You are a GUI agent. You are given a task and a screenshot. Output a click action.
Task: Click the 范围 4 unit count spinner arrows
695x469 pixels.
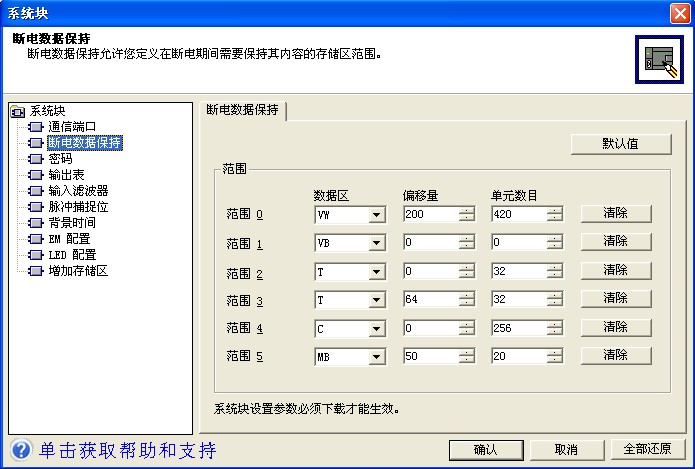[x=555, y=328]
